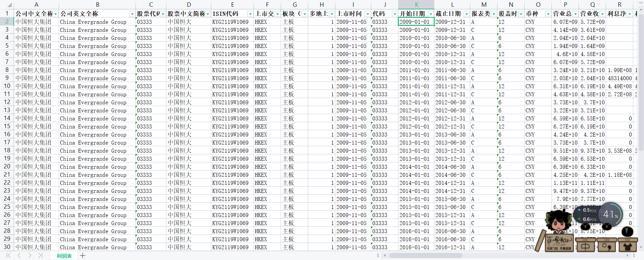Select column K header
This screenshot has height=260, width=644.
pyautogui.click(x=416, y=5)
